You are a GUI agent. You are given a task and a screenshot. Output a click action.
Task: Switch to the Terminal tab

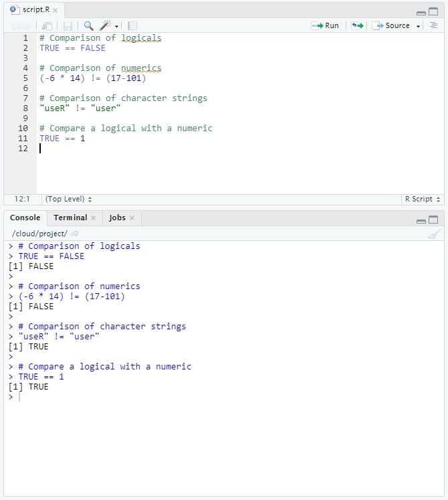[x=70, y=218]
